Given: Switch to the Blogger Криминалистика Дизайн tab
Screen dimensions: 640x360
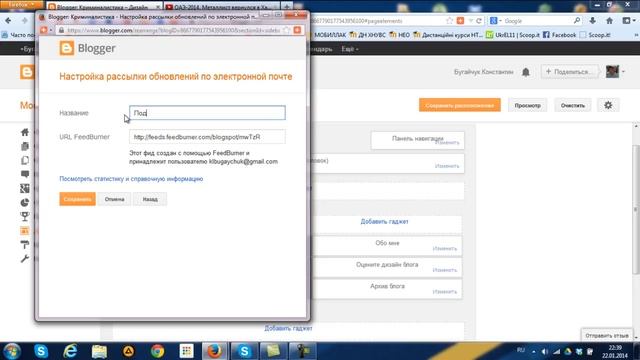Looking at the screenshot, I should (x=104, y=7).
